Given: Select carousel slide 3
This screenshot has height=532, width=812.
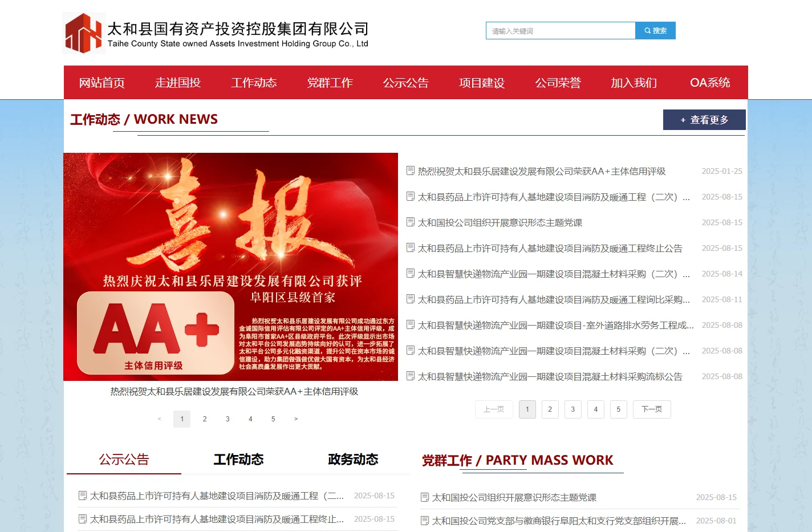Looking at the screenshot, I should (228, 419).
